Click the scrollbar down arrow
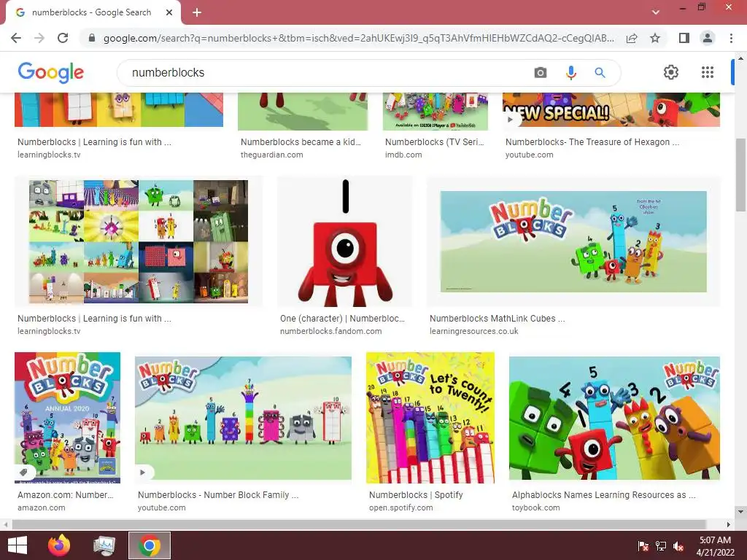 click(740, 512)
